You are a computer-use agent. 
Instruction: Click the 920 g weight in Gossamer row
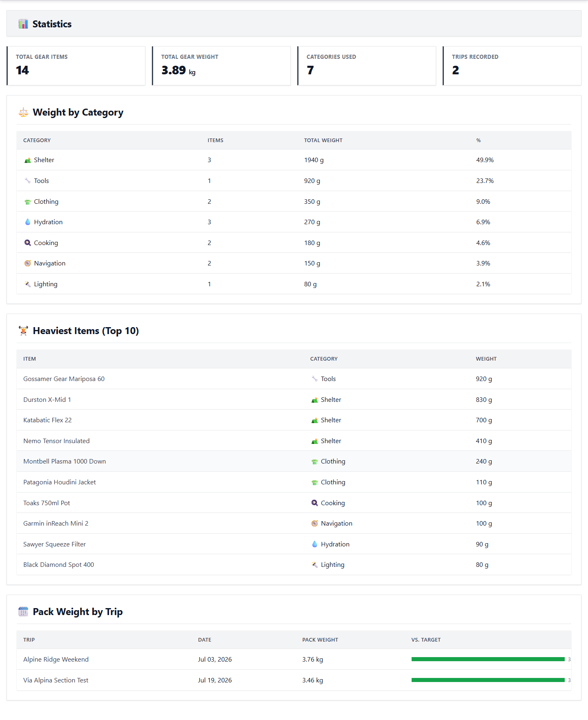484,379
